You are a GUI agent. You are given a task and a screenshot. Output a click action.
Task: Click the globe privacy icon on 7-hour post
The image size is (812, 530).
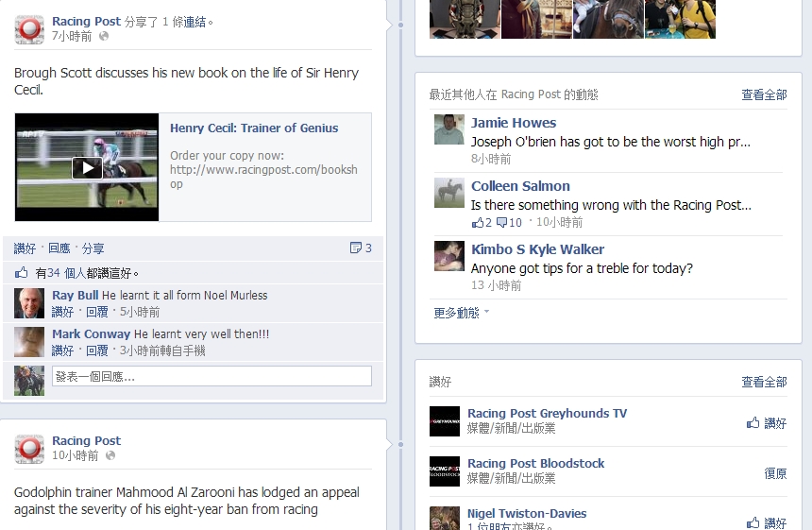pyautogui.click(x=104, y=36)
